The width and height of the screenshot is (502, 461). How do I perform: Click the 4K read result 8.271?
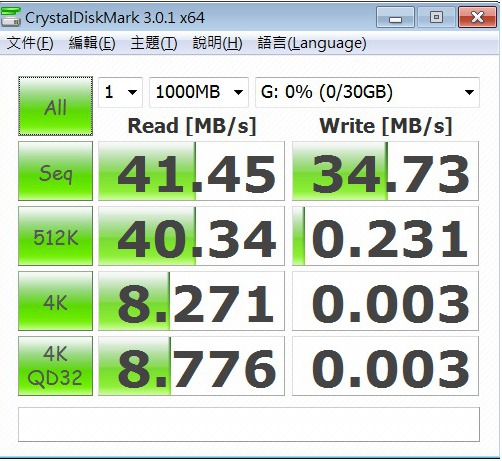[x=191, y=301]
